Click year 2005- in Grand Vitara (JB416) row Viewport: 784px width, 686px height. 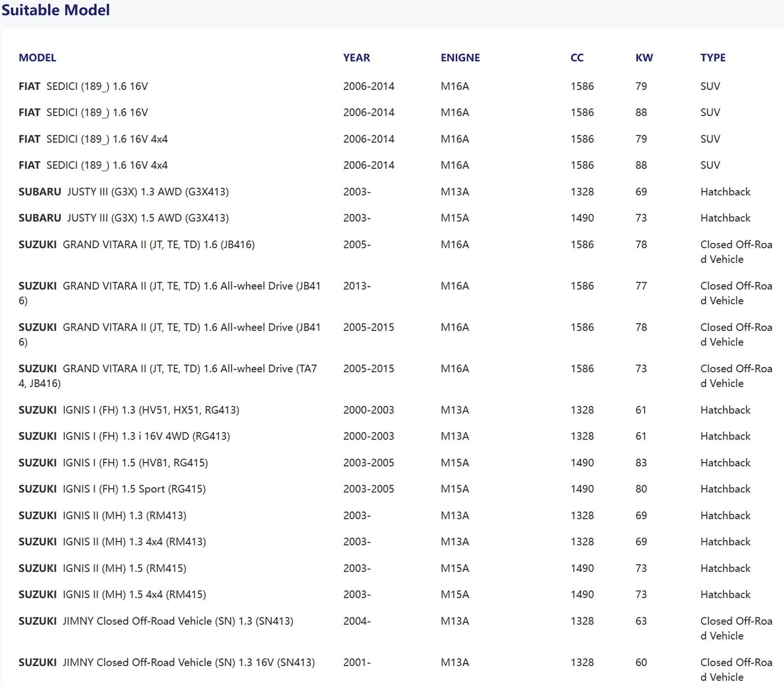point(357,244)
